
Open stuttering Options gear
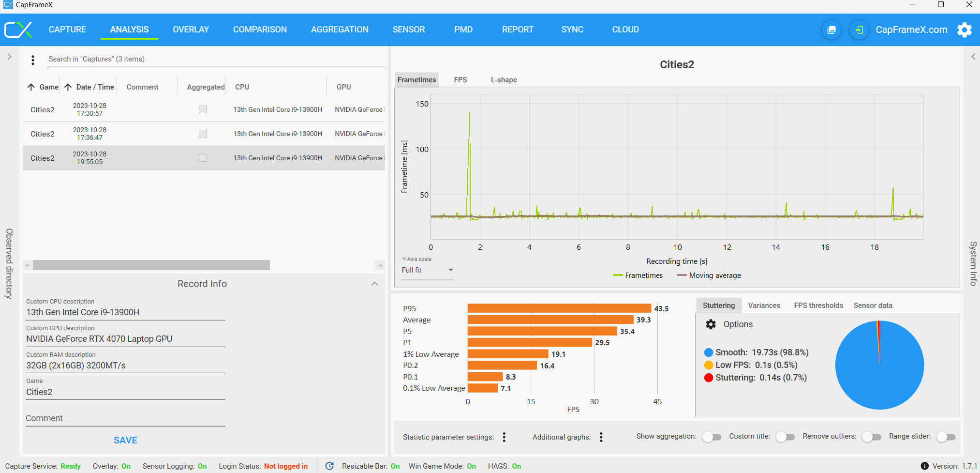[x=711, y=324]
